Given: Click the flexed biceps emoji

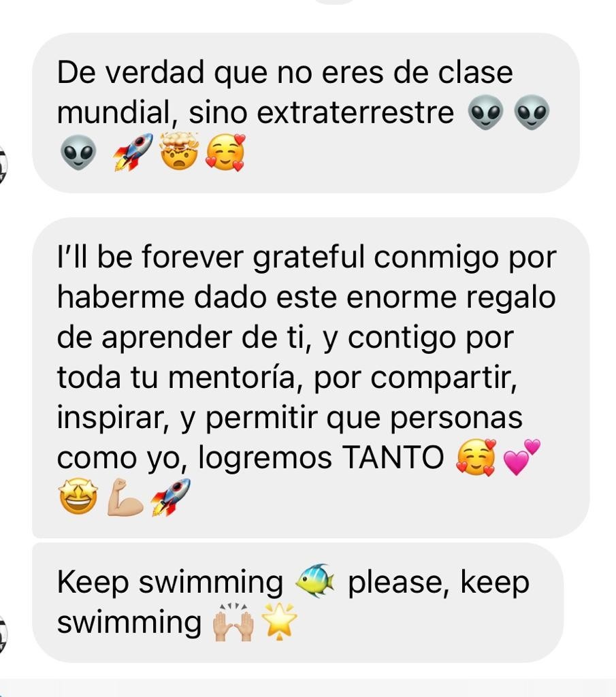Looking at the screenshot, I should click(x=125, y=497).
